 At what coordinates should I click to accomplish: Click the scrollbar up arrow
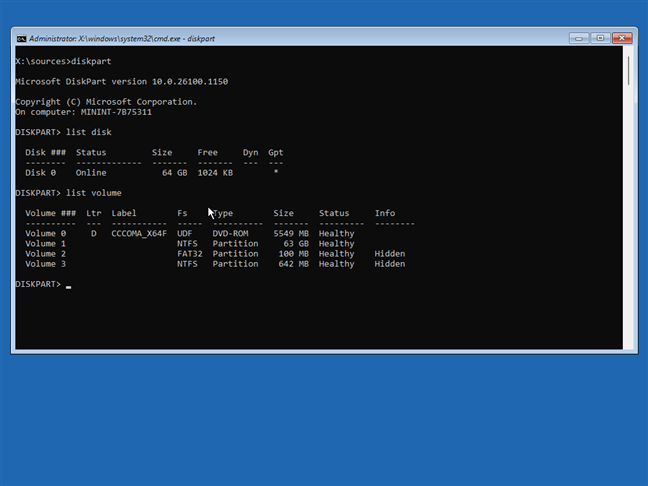click(629, 51)
